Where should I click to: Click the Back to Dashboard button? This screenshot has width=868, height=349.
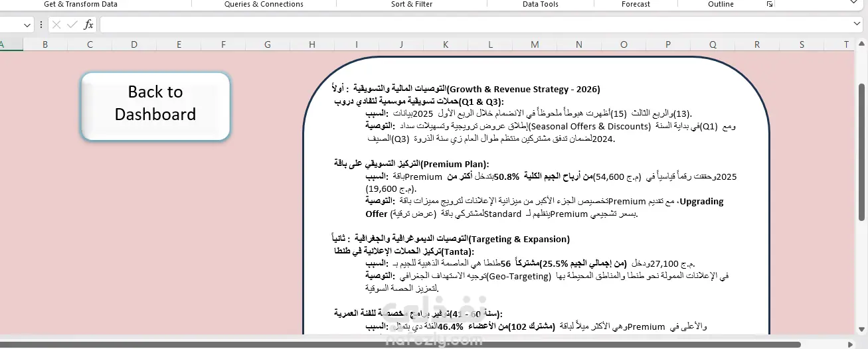[x=155, y=106]
